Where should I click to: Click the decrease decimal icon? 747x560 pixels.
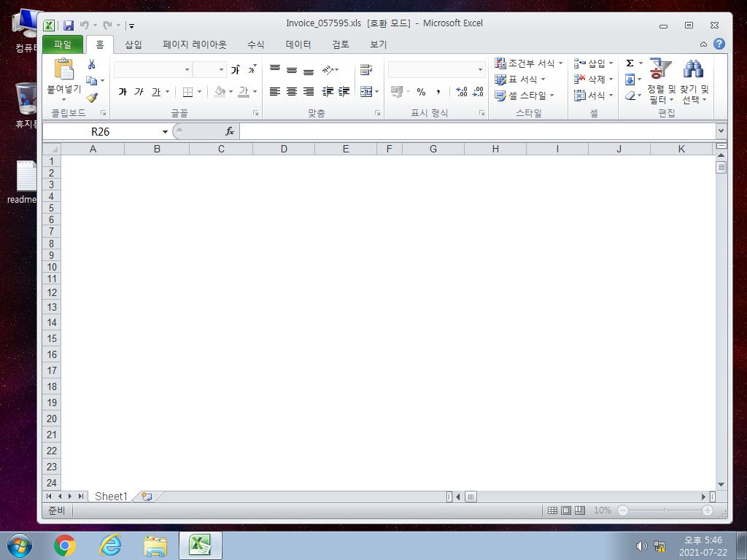[x=478, y=91]
